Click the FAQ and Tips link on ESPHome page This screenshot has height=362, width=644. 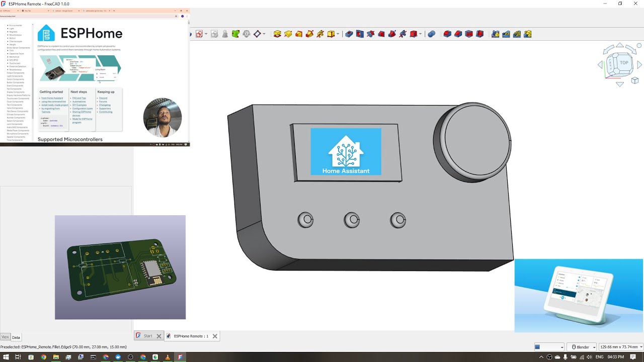[x=79, y=98]
